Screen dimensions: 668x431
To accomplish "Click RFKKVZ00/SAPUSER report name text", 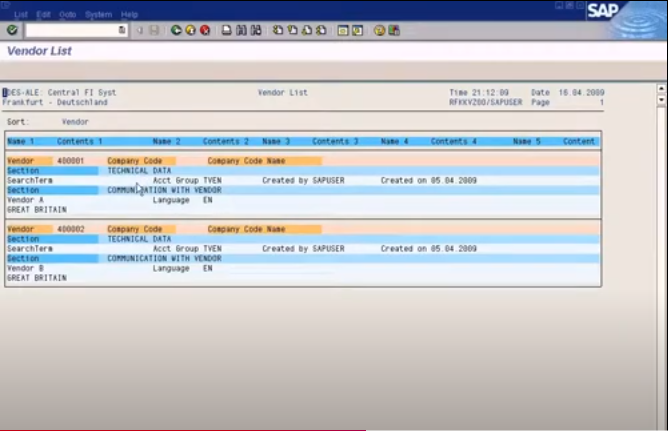I will (x=486, y=102).
